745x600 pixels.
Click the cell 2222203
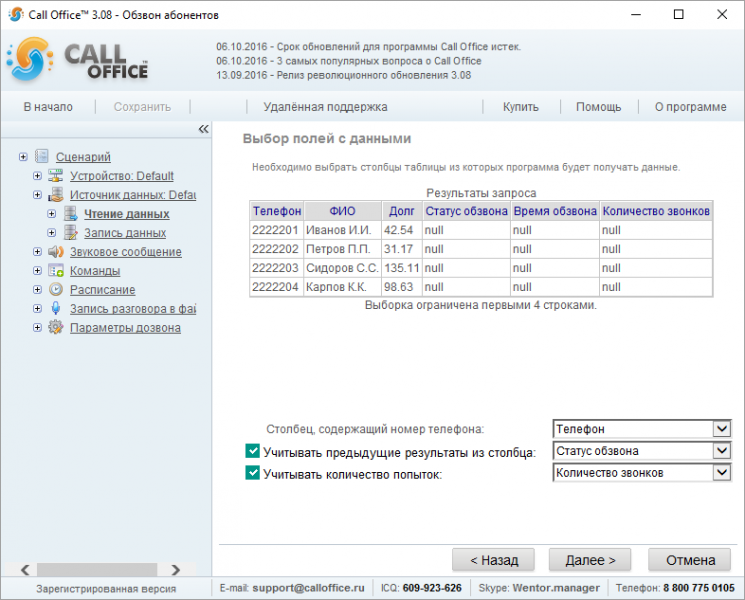277,268
